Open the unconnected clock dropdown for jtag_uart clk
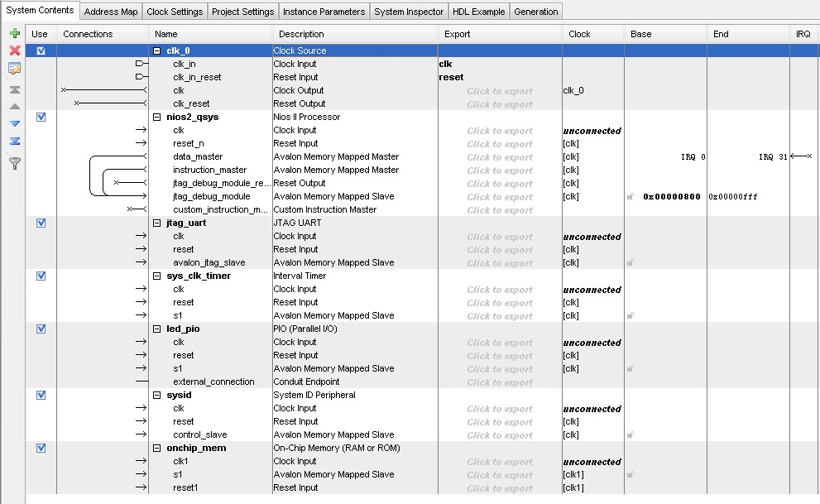820x504 pixels. coord(592,237)
